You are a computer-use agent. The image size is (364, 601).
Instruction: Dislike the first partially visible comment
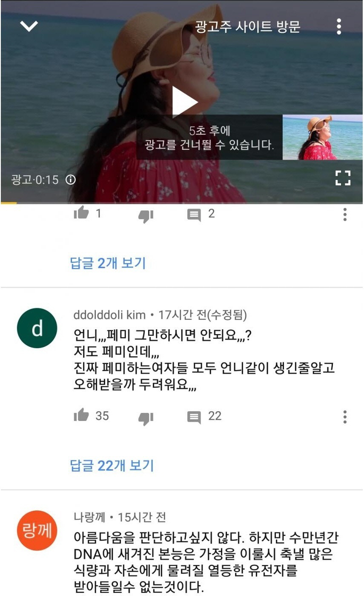pyautogui.click(x=146, y=216)
